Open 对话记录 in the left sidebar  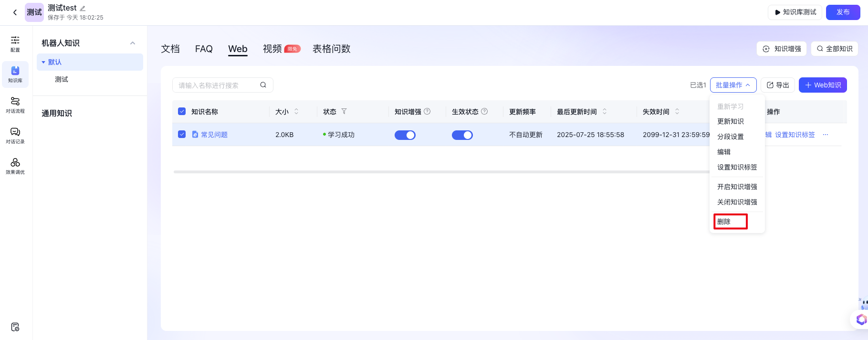[15, 135]
